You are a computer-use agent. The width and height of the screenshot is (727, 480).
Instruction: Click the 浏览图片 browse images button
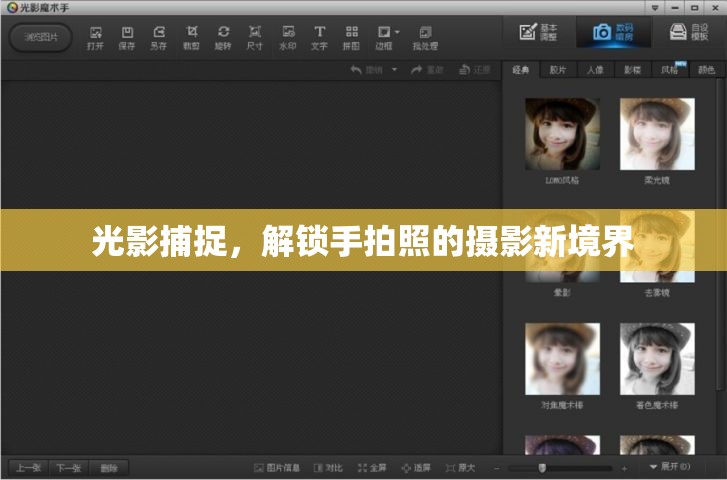41,37
